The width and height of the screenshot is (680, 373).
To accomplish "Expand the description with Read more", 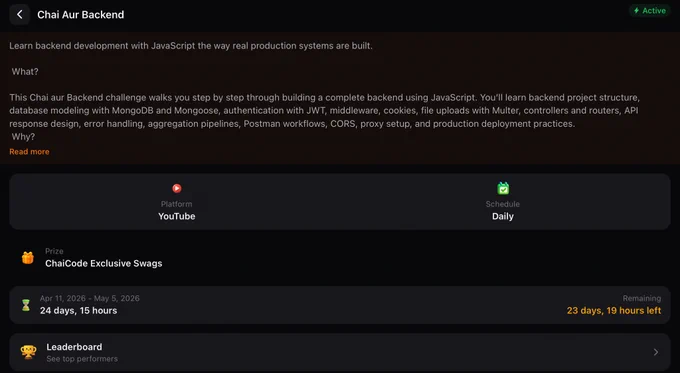I will pos(29,152).
